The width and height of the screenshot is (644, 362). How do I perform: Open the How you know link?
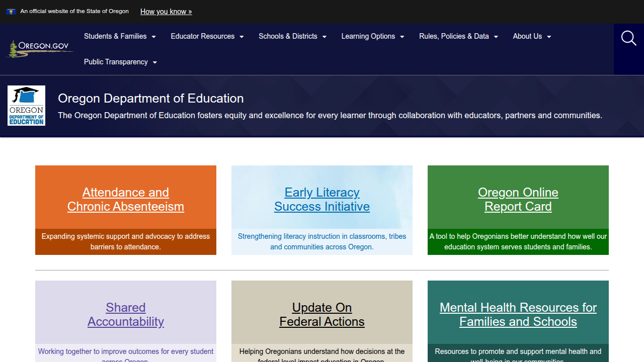[x=166, y=12]
